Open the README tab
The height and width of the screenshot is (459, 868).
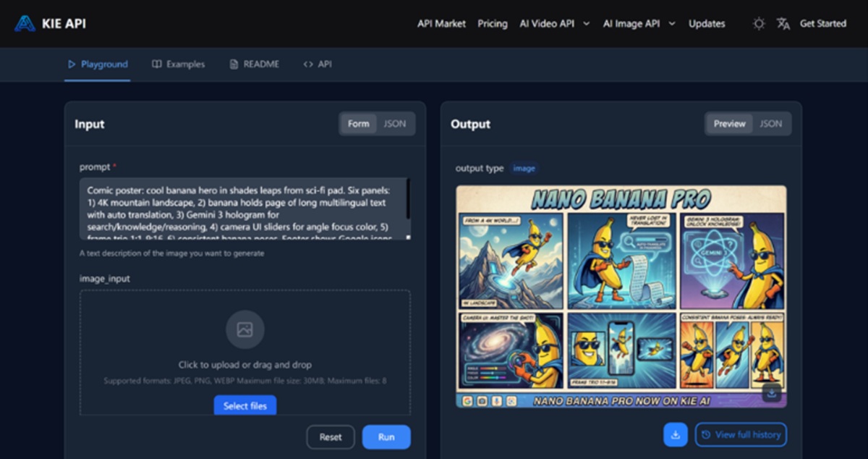[254, 64]
